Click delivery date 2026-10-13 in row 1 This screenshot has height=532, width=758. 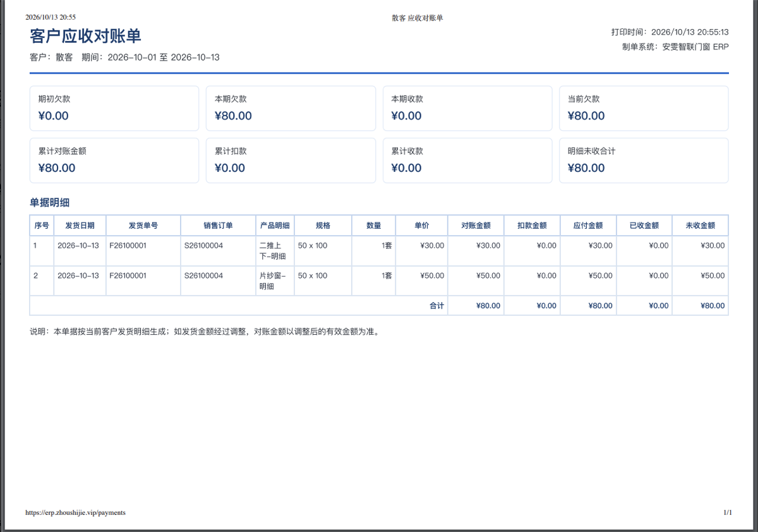pos(78,246)
